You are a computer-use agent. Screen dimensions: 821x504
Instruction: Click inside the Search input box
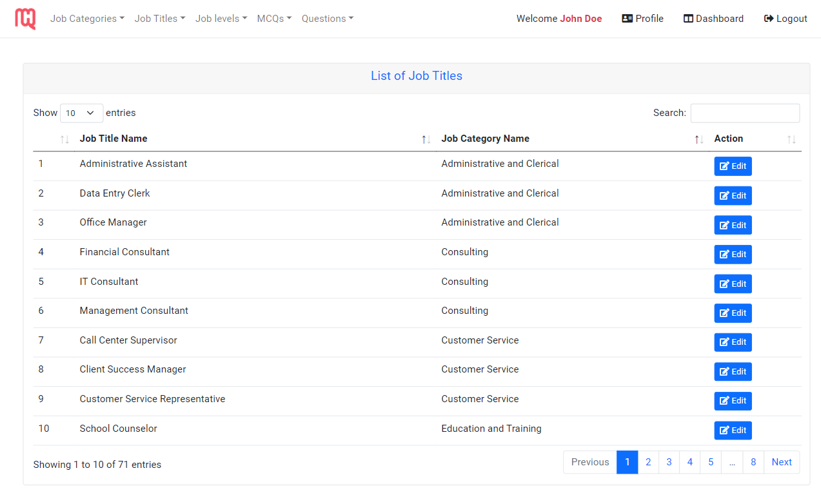[x=745, y=113]
